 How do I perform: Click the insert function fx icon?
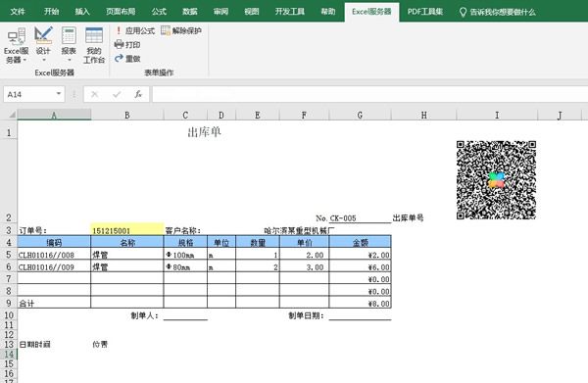[138, 94]
